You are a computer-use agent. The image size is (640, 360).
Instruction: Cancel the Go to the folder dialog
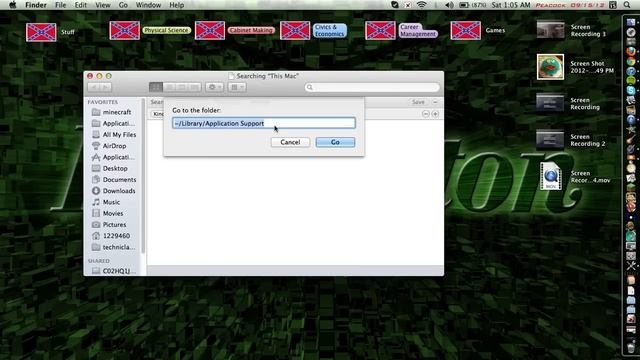[290, 142]
